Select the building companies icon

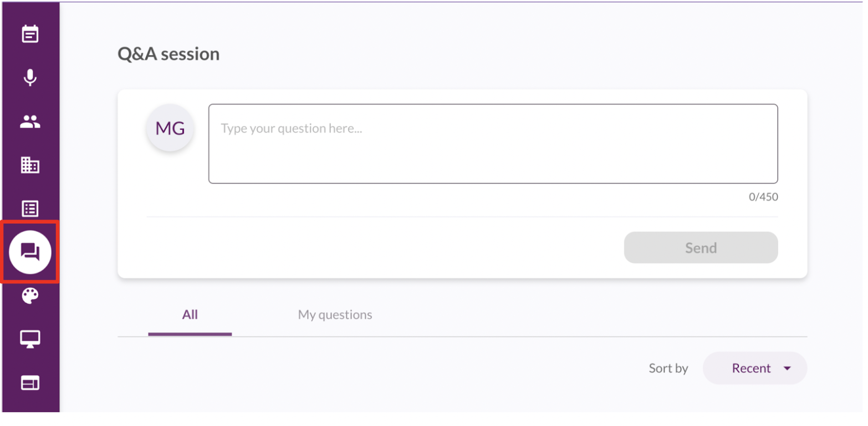[x=30, y=165]
